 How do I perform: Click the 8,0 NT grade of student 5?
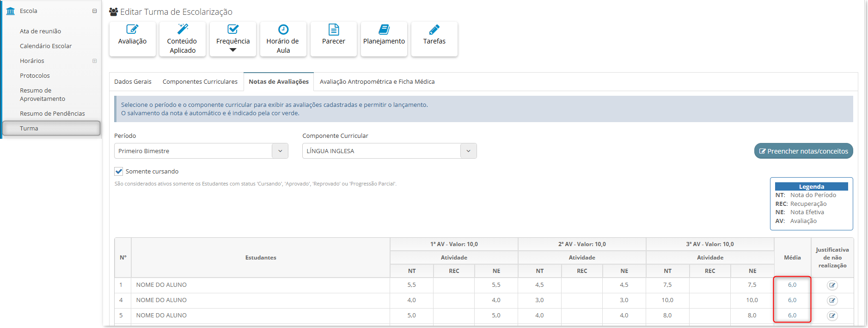pyautogui.click(x=667, y=316)
